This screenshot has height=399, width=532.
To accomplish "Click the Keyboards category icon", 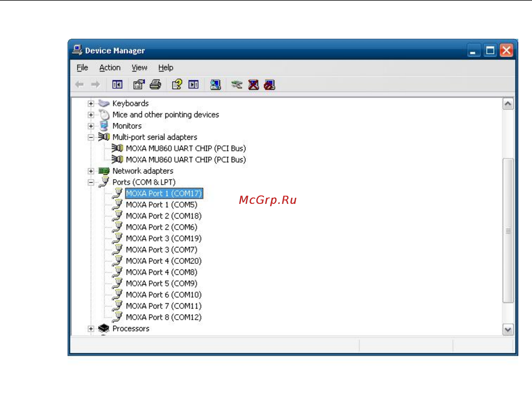I will (104, 103).
